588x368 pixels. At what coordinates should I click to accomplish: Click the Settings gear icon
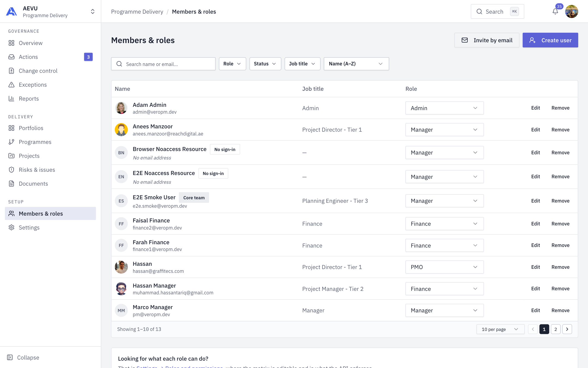pyautogui.click(x=11, y=227)
